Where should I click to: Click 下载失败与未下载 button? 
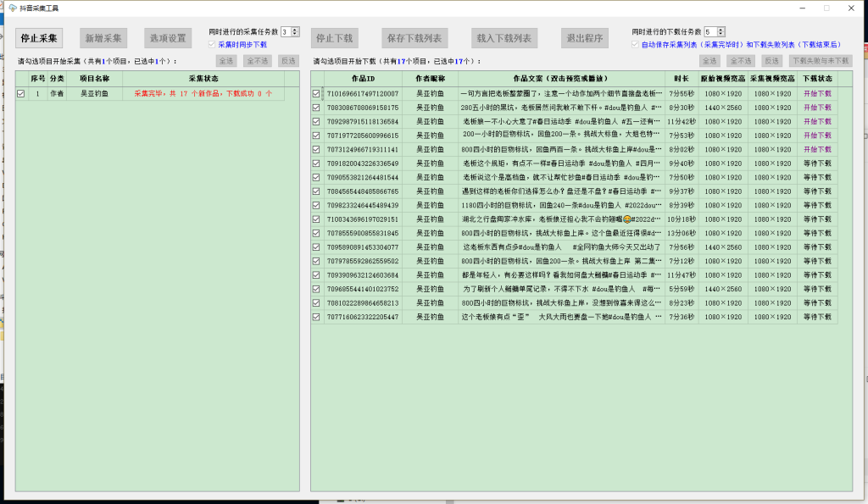coord(821,61)
